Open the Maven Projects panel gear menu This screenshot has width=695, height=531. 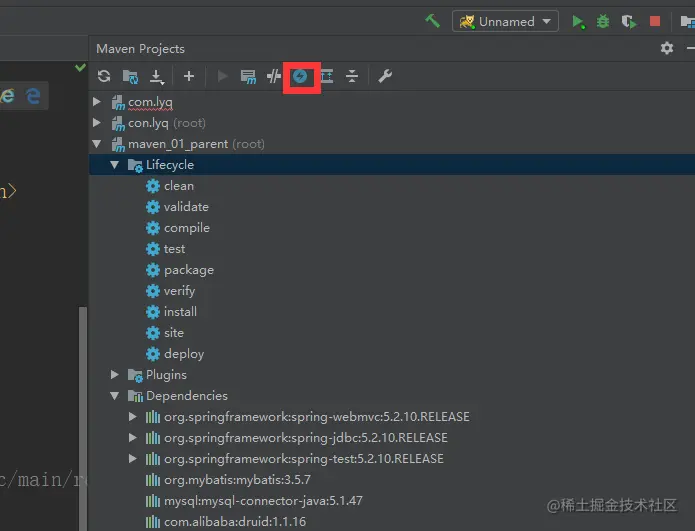[x=667, y=48]
